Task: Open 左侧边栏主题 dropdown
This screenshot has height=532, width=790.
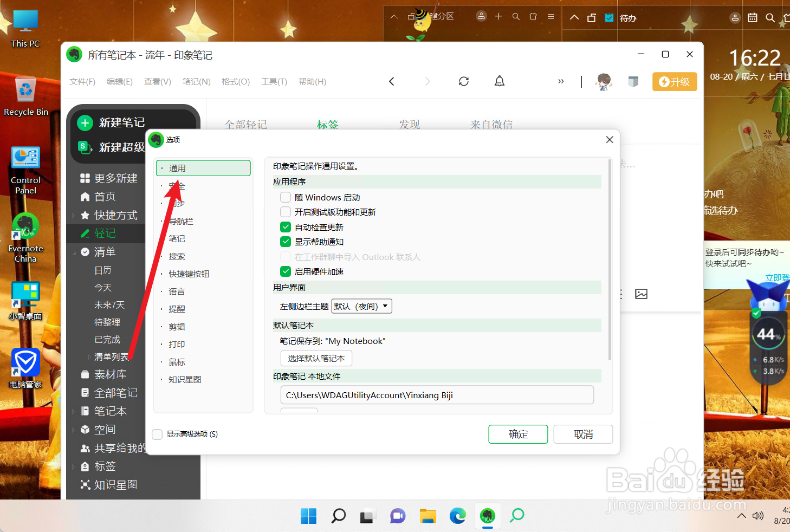Action: pyautogui.click(x=362, y=306)
